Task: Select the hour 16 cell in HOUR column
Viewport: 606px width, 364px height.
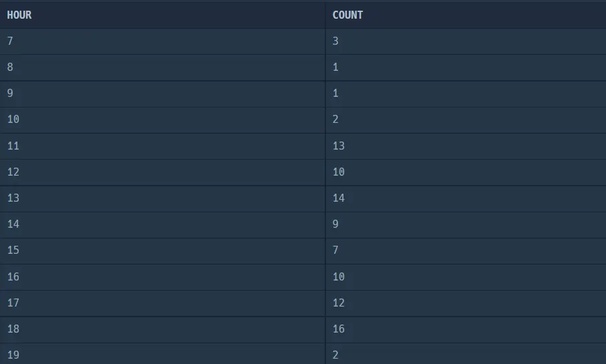Action: (13, 277)
